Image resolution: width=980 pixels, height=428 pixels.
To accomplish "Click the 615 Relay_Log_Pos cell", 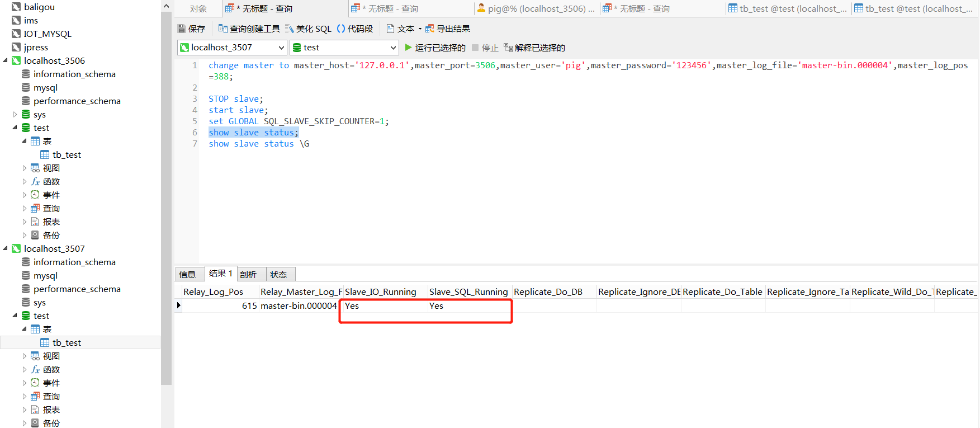I will (x=220, y=306).
